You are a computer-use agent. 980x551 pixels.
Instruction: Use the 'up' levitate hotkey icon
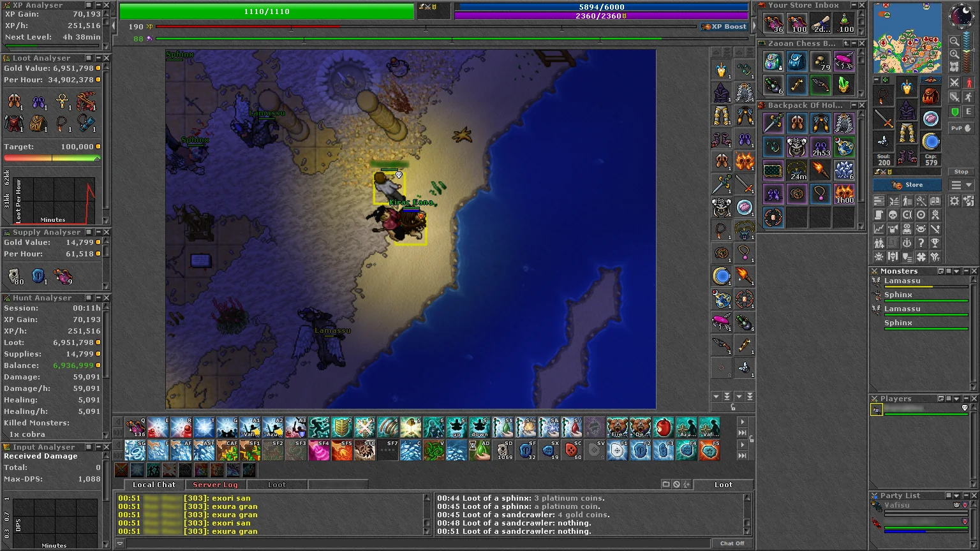(456, 427)
